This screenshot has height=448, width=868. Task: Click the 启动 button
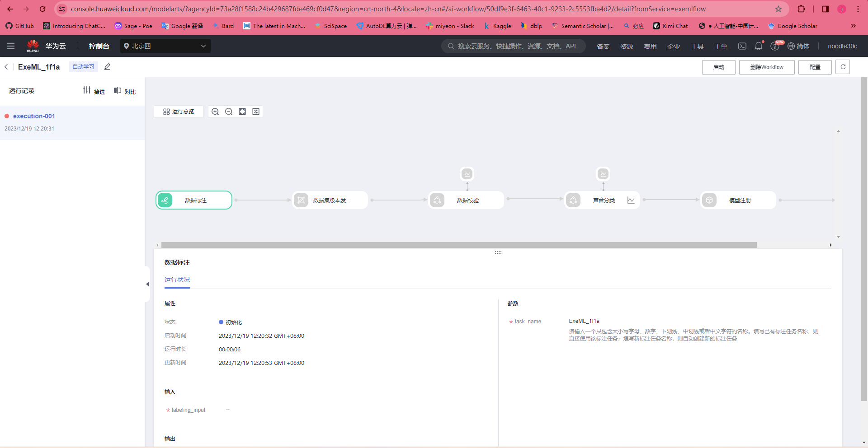tap(719, 67)
